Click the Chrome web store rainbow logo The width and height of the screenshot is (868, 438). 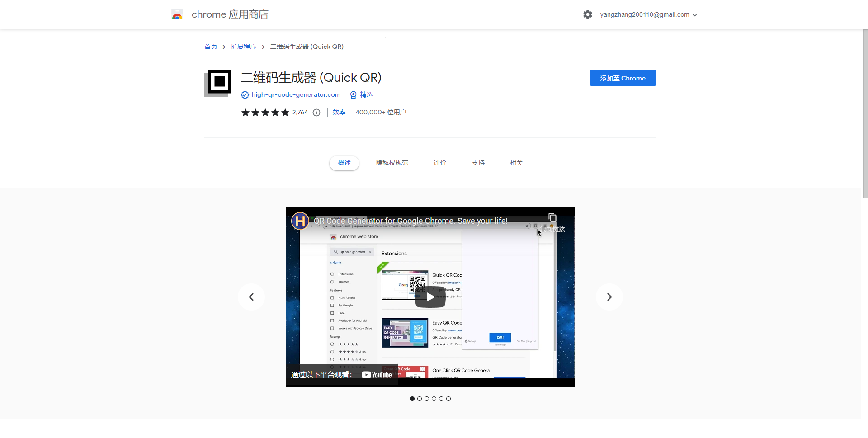177,15
